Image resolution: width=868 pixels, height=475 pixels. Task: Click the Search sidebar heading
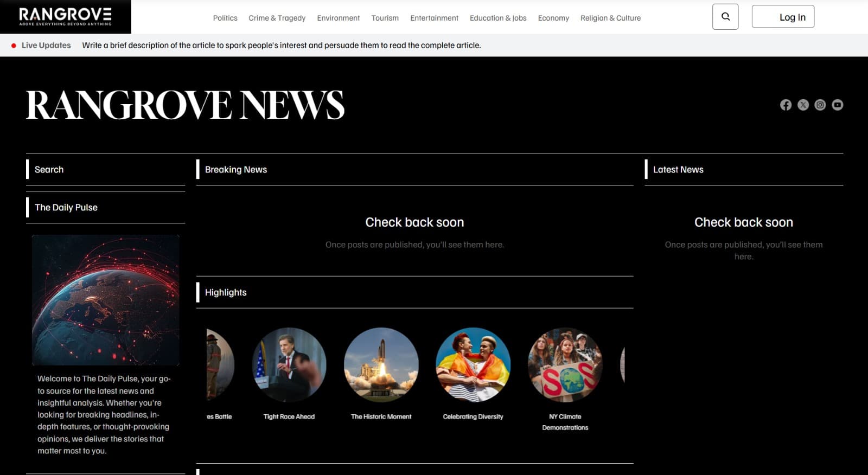[49, 169]
